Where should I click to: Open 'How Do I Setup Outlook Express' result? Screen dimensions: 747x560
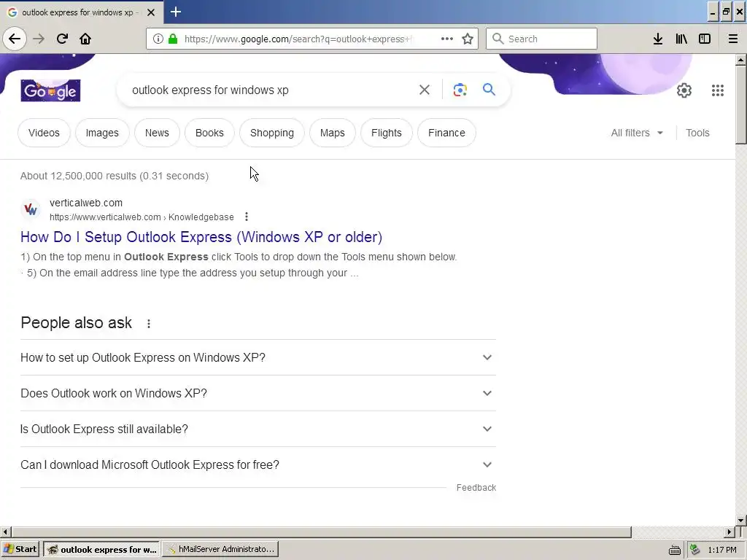click(x=201, y=237)
